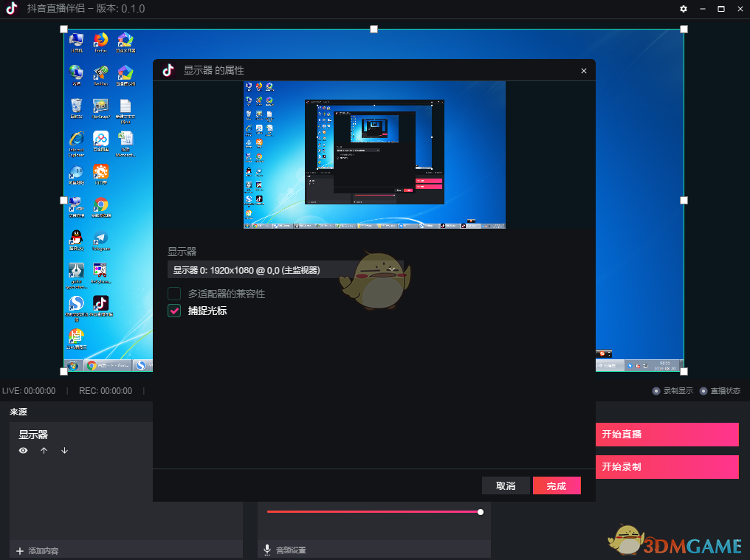750x560 pixels.
Task: Click the microphone icon beside 音频设置
Action: 267,550
